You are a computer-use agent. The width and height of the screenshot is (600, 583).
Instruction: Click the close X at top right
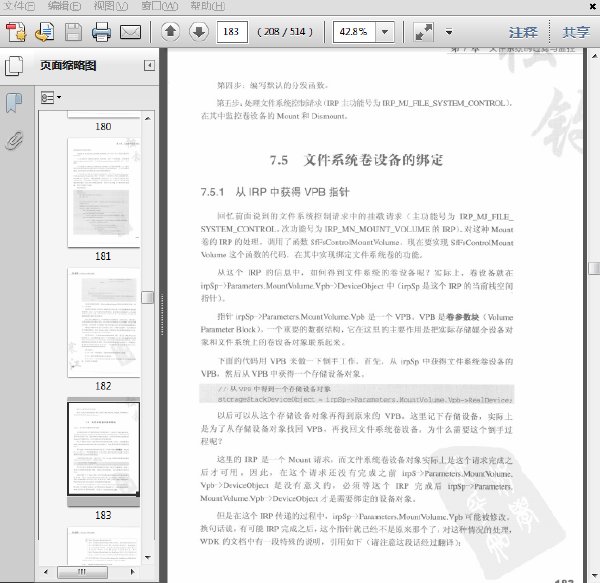[x=592, y=6]
